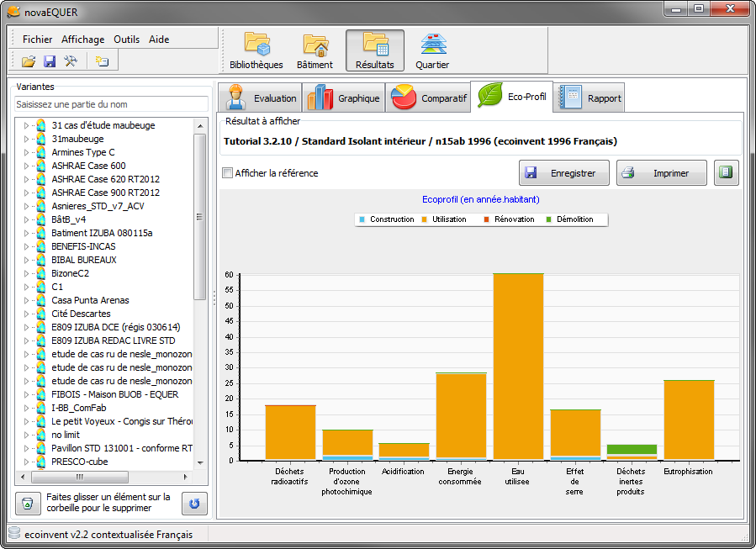The height and width of the screenshot is (549, 756).
Task: Open the Affichage menu
Action: (83, 40)
